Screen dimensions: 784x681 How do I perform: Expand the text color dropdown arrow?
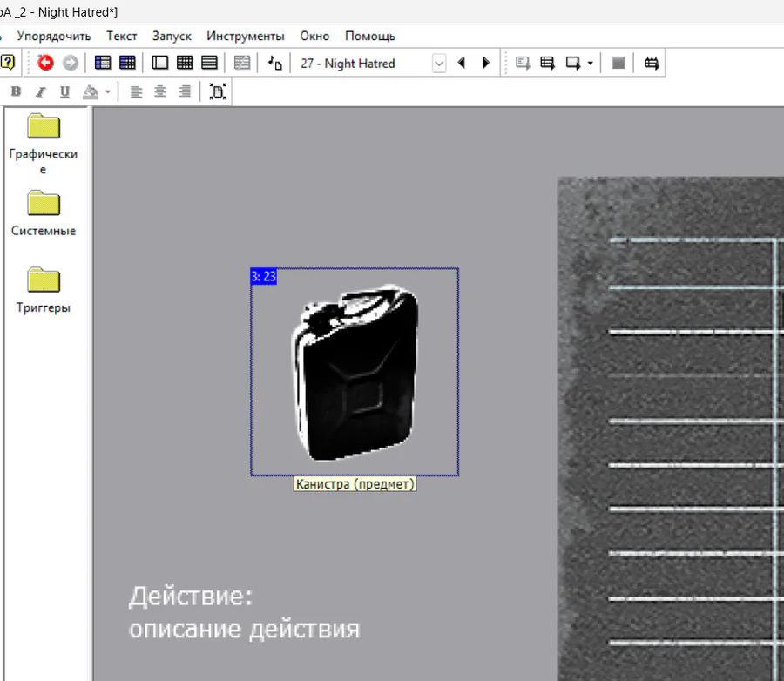click(x=107, y=91)
